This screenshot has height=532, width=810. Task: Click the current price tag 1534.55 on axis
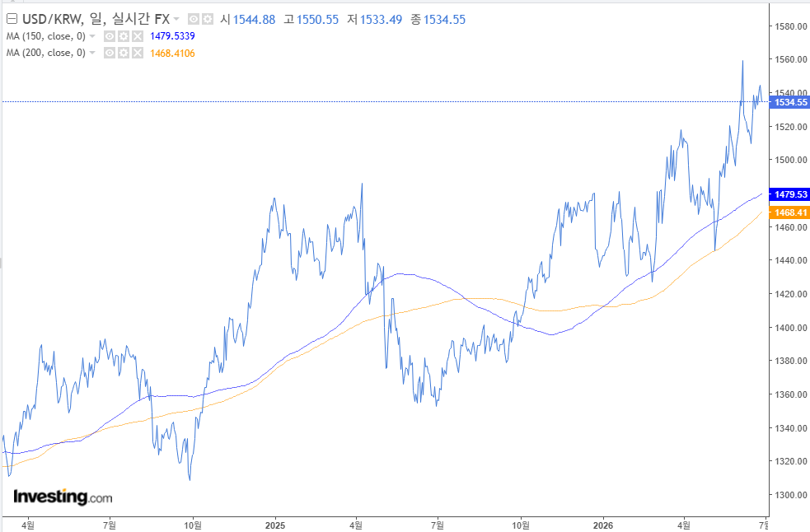tap(789, 102)
